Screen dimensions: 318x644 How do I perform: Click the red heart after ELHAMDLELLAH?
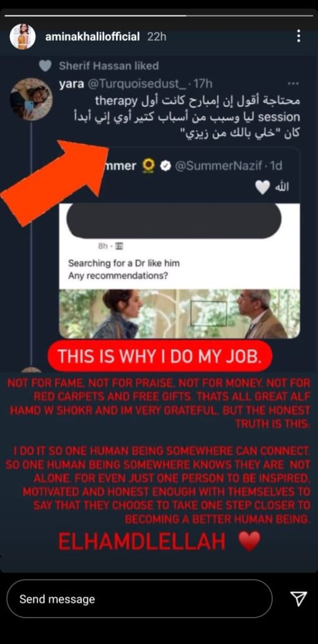tap(249, 541)
